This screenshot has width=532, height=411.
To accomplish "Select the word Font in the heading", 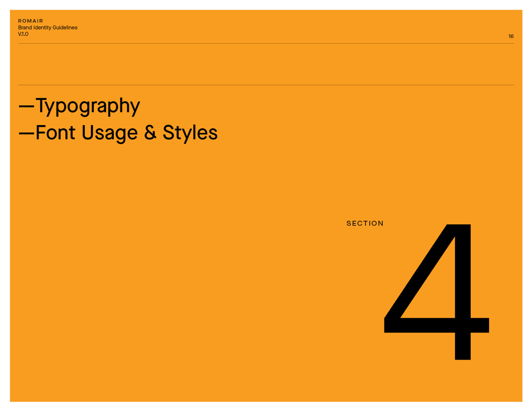I will 56,132.
